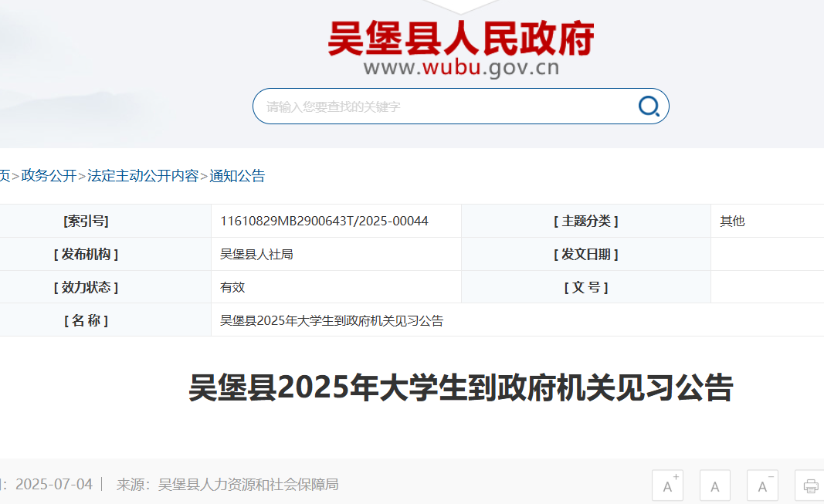Decrease font size with A- button
Screen dimensions: 824x504
pos(762,485)
